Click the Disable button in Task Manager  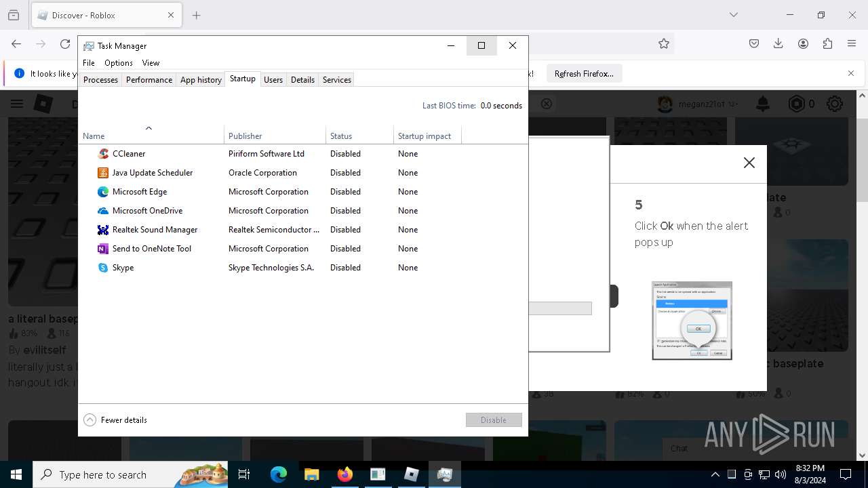click(494, 420)
